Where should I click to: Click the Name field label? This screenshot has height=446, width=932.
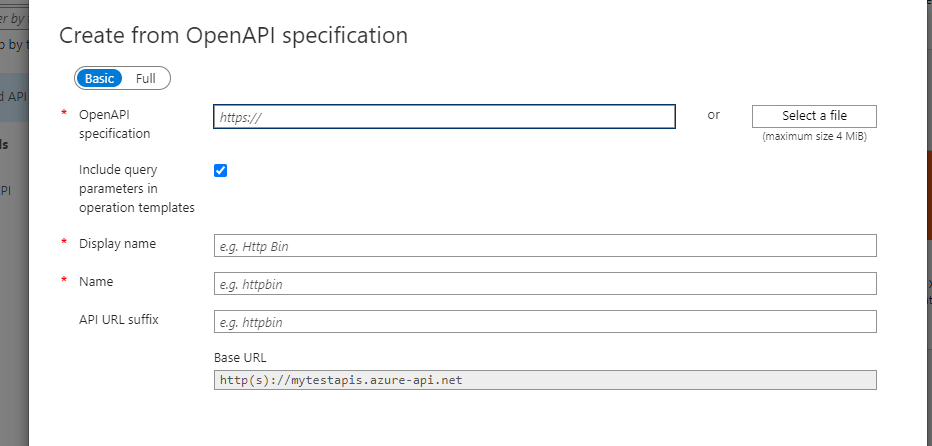[96, 281]
